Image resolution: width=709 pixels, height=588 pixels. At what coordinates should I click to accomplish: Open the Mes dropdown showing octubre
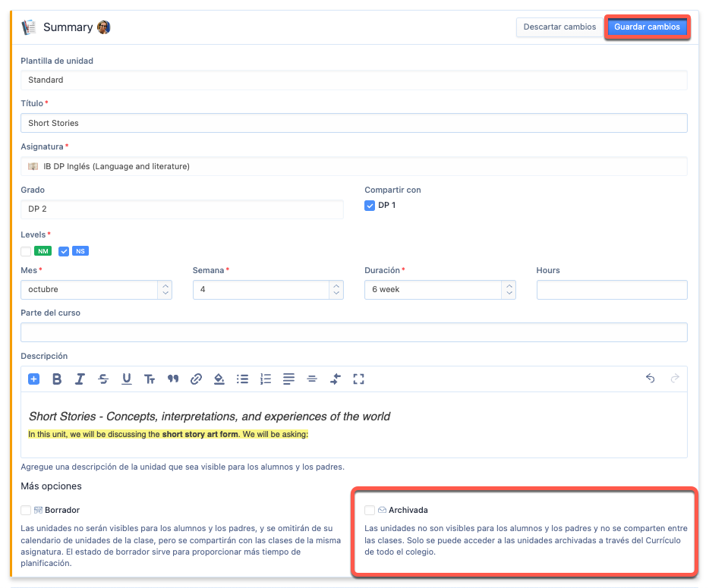pos(96,290)
